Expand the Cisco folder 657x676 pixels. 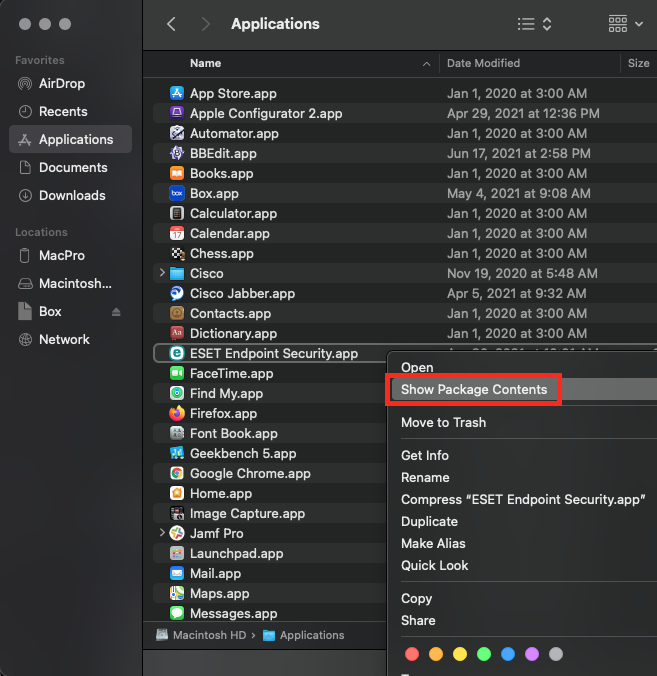click(162, 272)
